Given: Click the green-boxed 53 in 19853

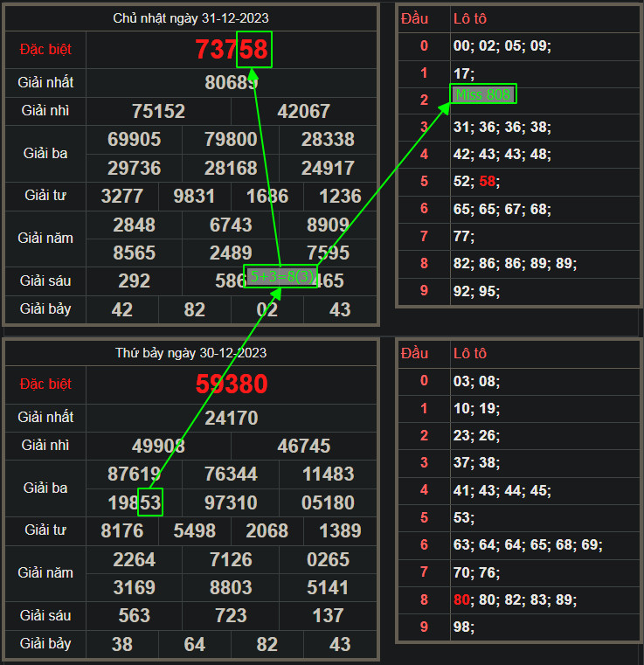Looking at the screenshot, I should [x=150, y=502].
